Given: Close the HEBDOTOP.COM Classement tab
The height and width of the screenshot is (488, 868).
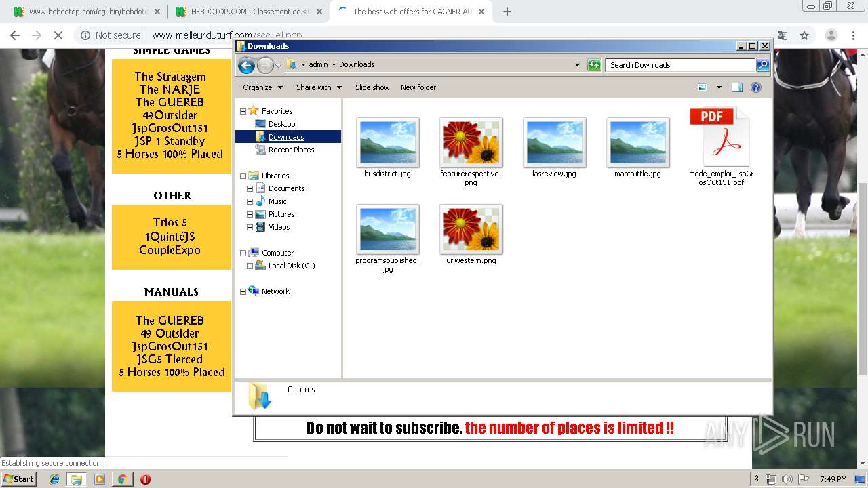Looking at the screenshot, I should tap(319, 12).
